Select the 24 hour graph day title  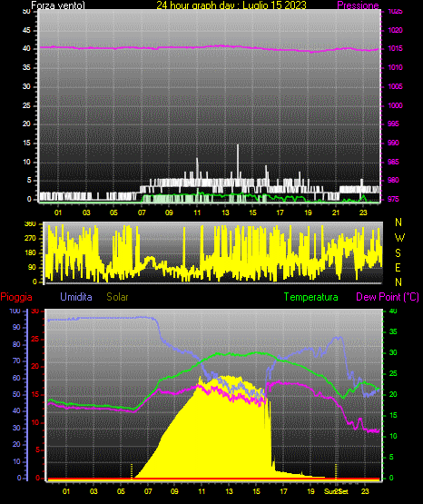[231, 5]
